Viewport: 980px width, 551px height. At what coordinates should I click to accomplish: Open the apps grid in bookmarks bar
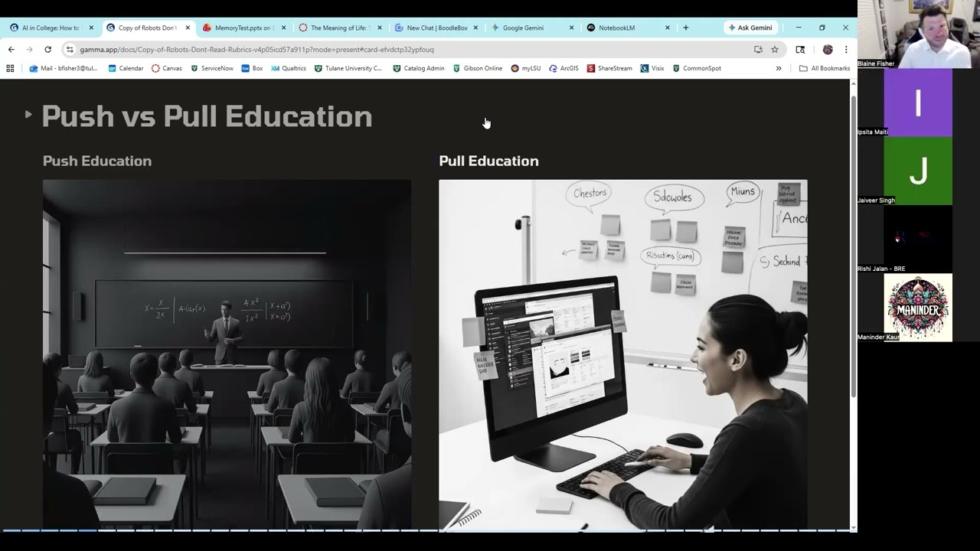pos(10,68)
